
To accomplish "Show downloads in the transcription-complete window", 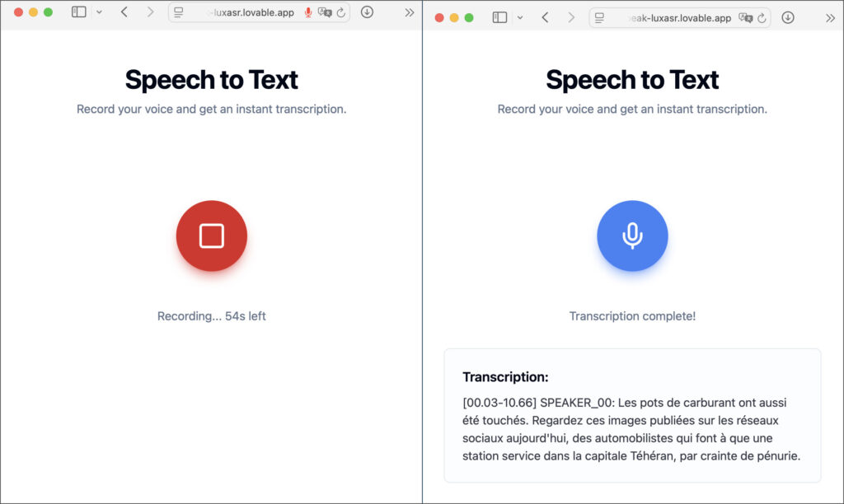I will coord(788,17).
